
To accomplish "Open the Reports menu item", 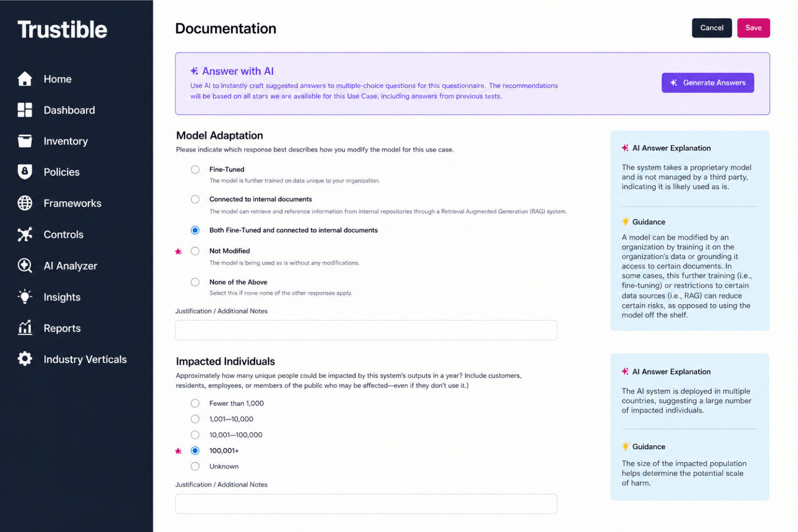I will pos(62,328).
